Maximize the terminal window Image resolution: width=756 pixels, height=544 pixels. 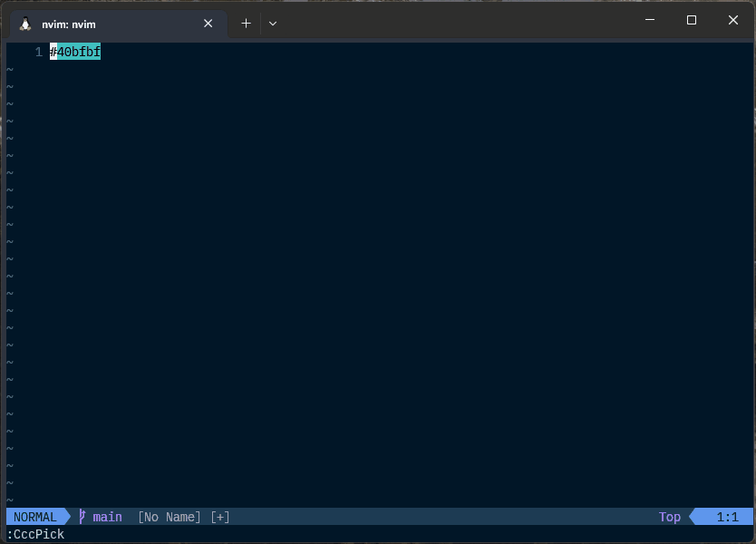click(692, 20)
